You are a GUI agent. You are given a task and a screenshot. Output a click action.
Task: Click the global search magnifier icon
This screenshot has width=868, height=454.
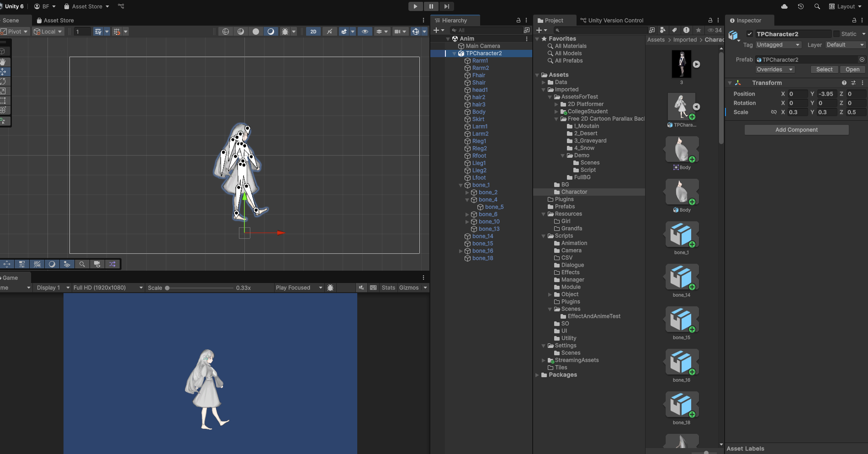click(817, 6)
